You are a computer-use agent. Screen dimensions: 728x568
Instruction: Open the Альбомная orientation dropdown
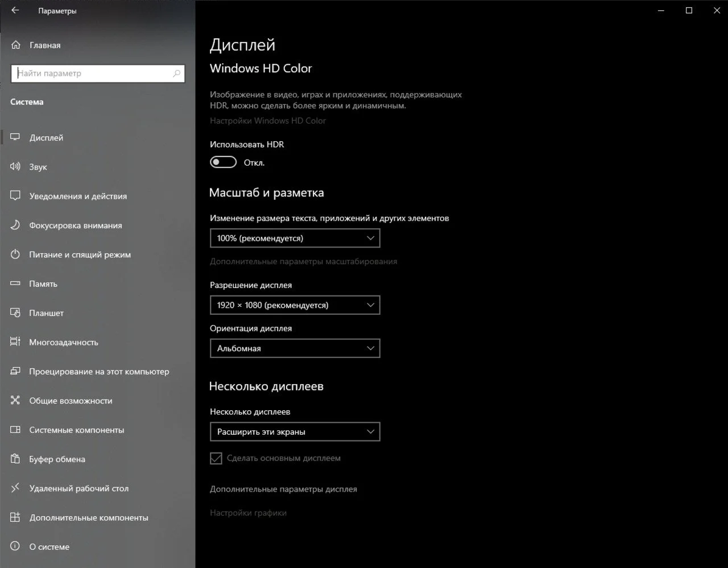[x=295, y=348]
